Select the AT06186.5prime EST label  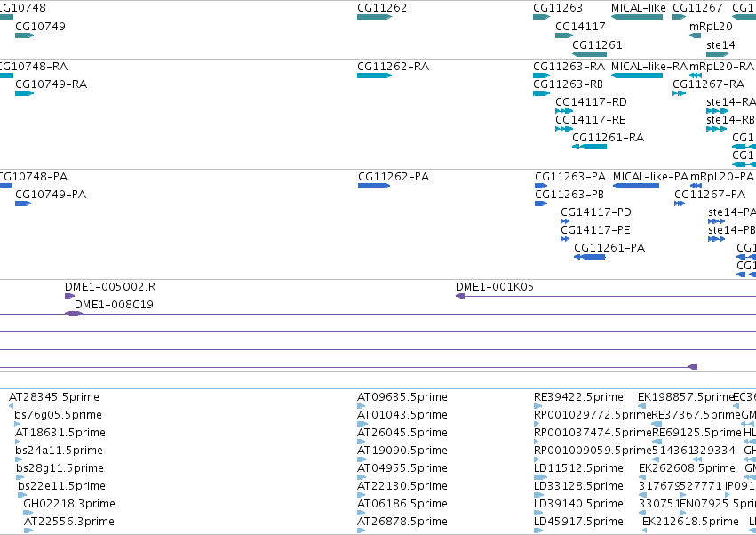pyautogui.click(x=402, y=504)
